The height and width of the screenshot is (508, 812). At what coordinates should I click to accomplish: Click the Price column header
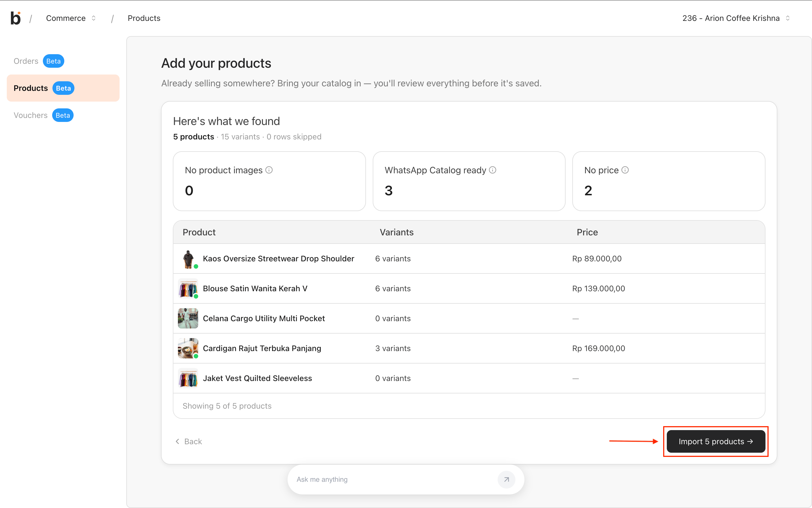[x=587, y=232]
